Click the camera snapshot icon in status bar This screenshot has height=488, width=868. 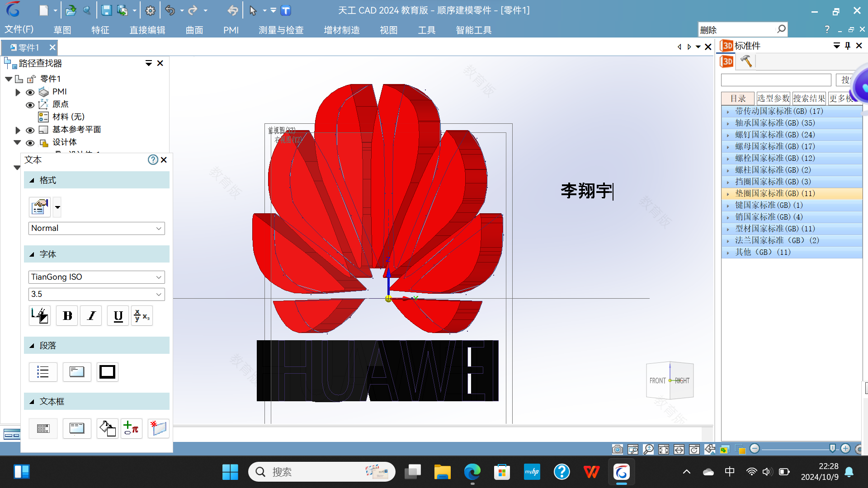pos(618,449)
